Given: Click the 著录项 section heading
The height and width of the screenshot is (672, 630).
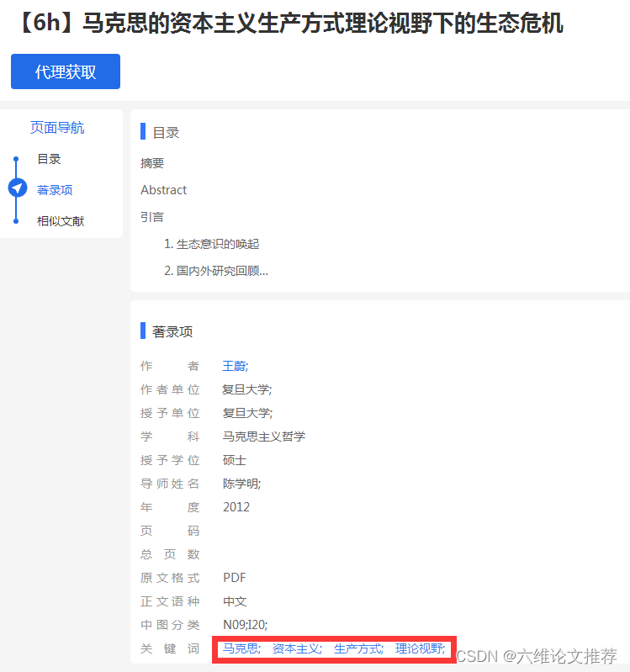Looking at the screenshot, I should (172, 331).
